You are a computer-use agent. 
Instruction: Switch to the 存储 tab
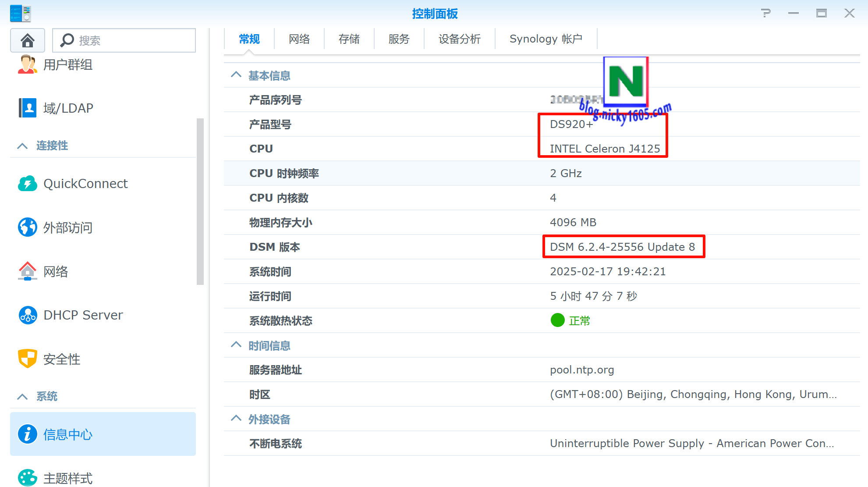tap(349, 39)
